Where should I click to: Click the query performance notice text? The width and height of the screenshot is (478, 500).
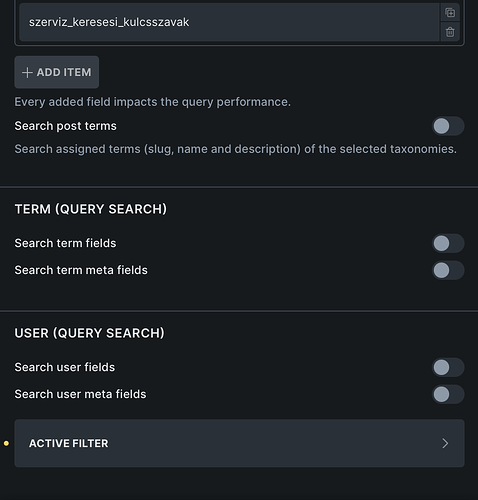153,102
